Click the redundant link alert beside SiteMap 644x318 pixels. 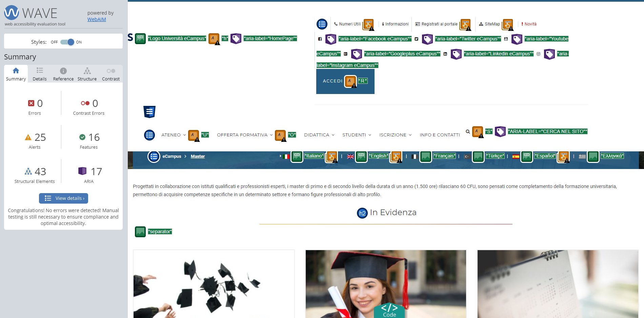point(508,24)
